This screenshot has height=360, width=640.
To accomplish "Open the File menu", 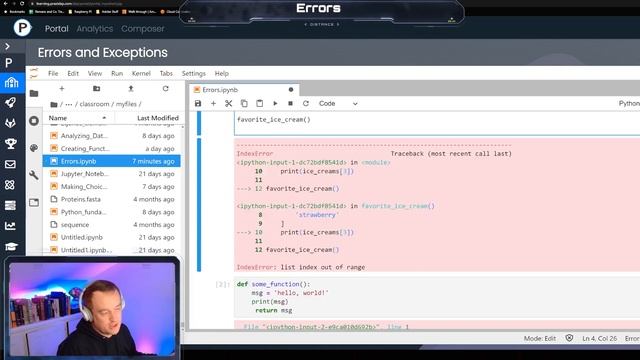I will (53, 73).
